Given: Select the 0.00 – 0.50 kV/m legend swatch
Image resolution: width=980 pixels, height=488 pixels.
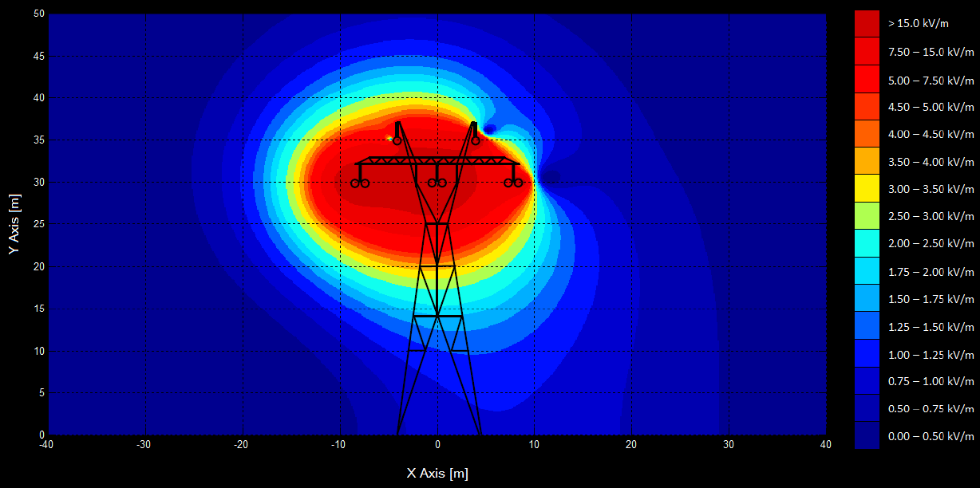Looking at the screenshot, I should (867, 435).
